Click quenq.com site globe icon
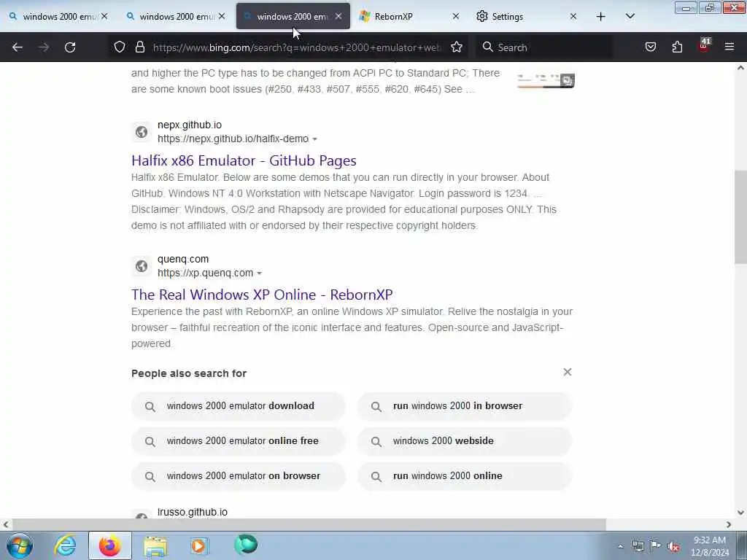 coord(142,266)
